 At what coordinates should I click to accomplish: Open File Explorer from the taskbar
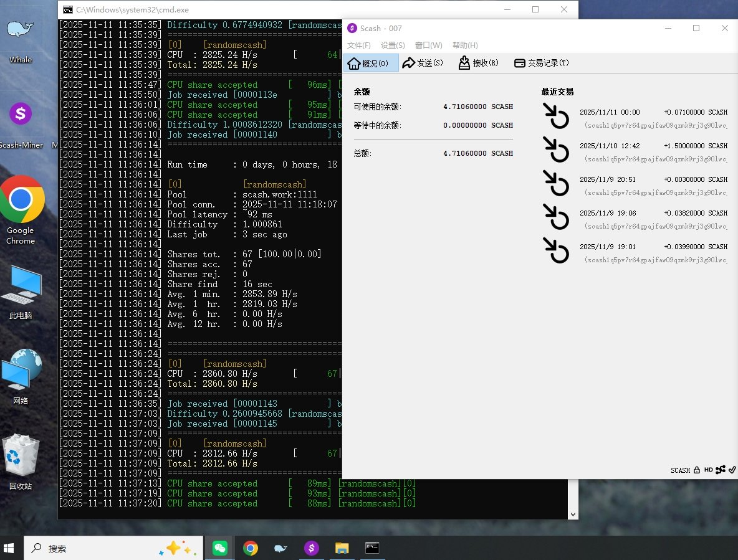[x=342, y=548]
